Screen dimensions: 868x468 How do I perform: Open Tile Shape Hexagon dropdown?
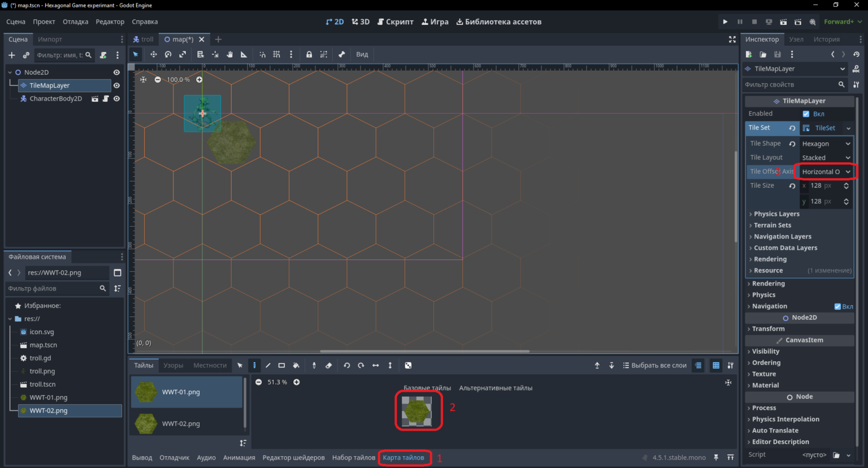[826, 144]
